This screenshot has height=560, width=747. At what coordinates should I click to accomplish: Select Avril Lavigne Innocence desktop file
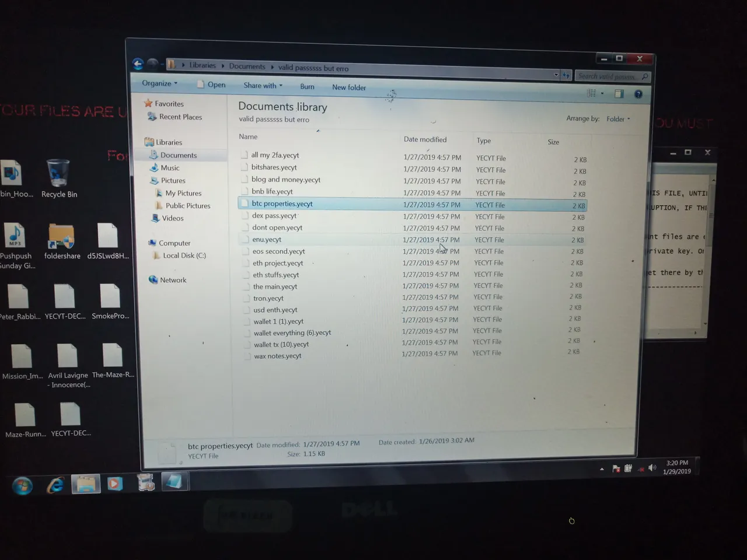(x=68, y=366)
